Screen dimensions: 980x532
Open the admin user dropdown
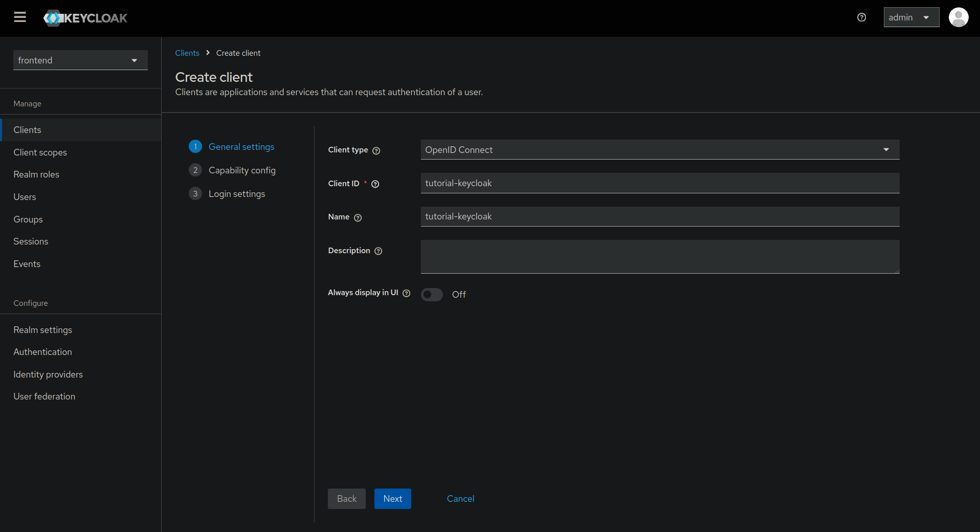coord(911,17)
